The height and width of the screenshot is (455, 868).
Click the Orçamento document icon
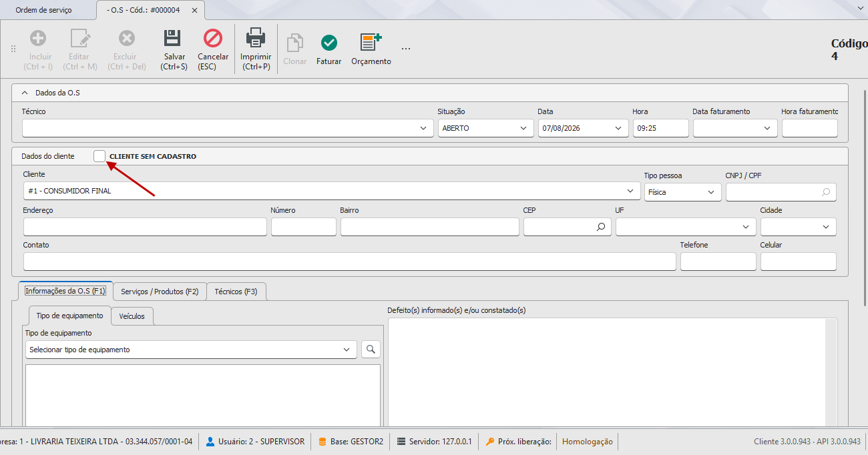tap(371, 42)
